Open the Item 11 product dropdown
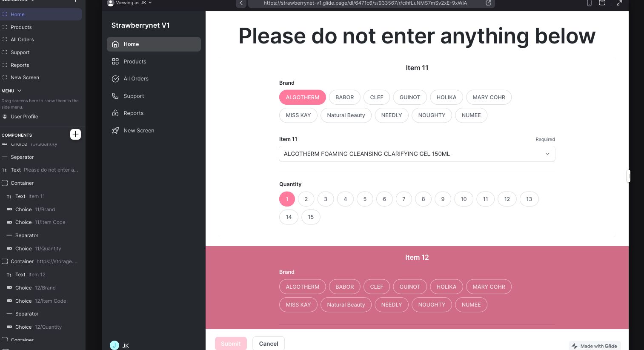The image size is (644, 350). [x=417, y=154]
